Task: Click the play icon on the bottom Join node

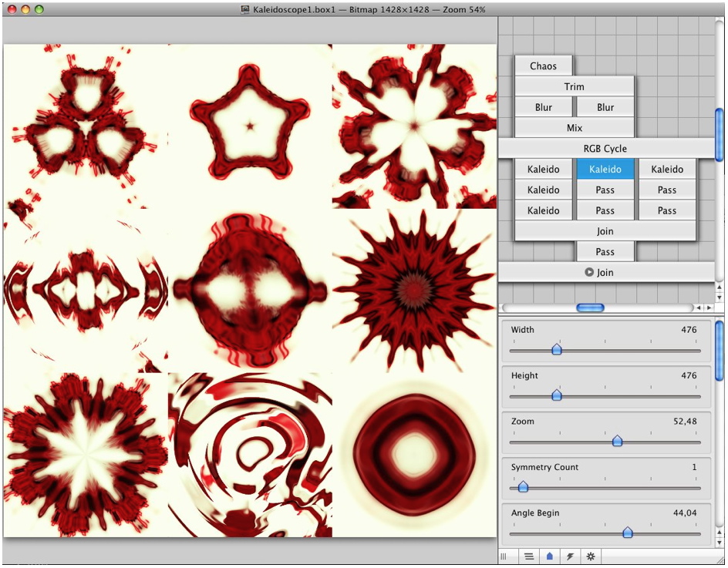Action: tap(589, 272)
